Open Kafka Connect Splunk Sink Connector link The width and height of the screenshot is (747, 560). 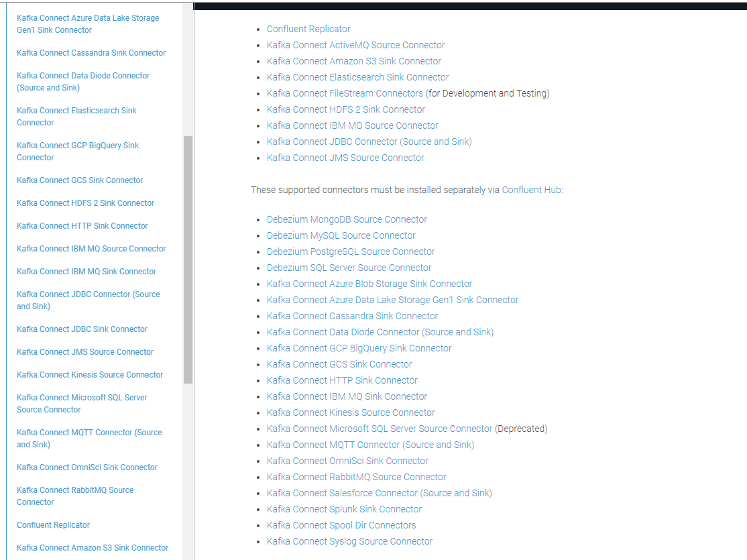344,510
